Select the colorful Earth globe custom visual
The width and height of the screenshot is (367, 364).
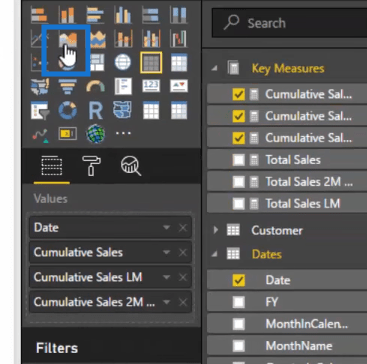click(96, 134)
